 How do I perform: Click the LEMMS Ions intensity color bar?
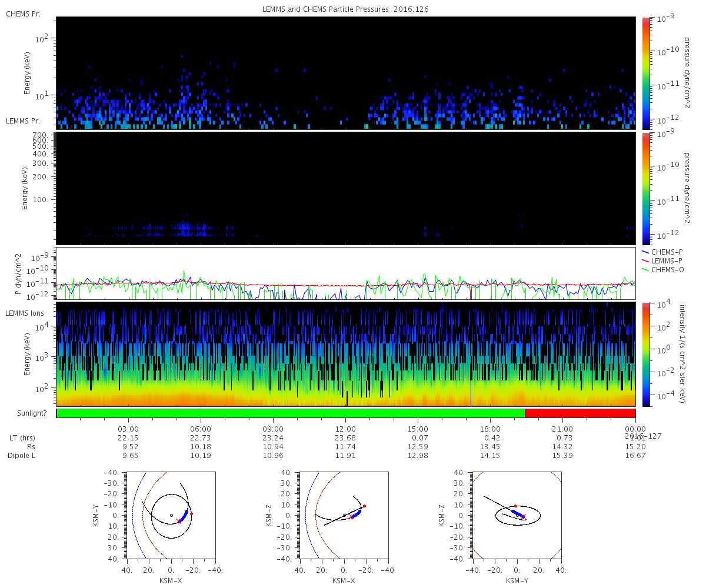[x=646, y=354]
